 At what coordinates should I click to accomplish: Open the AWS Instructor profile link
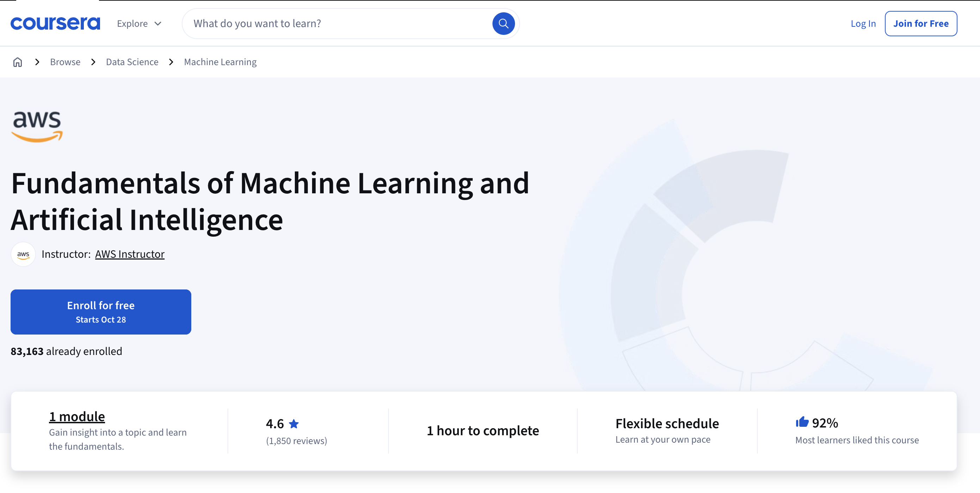[129, 254]
